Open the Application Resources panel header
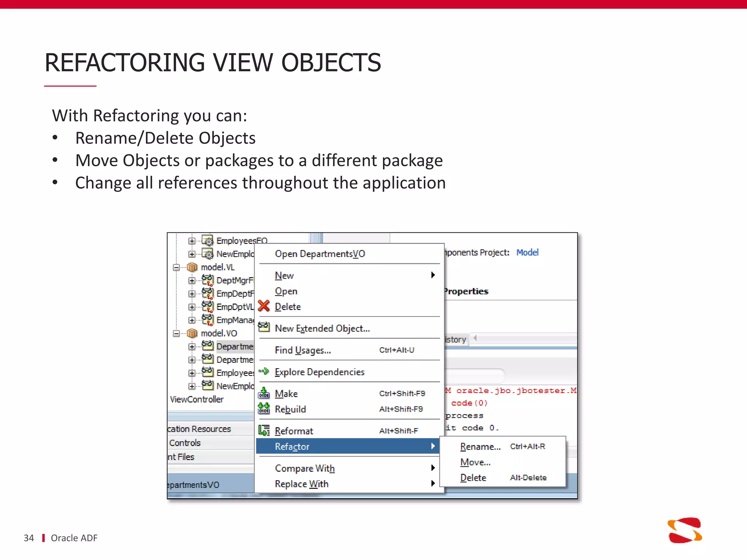 coord(211,429)
